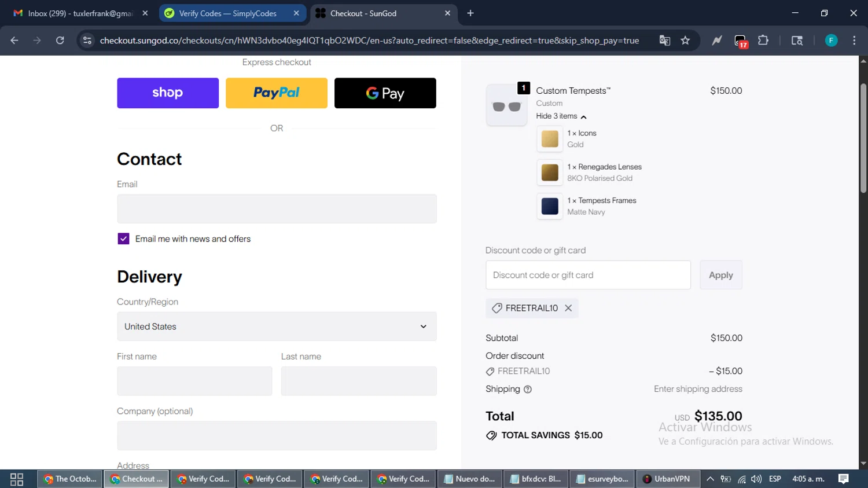Click the Matte Navy frame swatch
This screenshot has height=488, width=868.
pos(550,206)
